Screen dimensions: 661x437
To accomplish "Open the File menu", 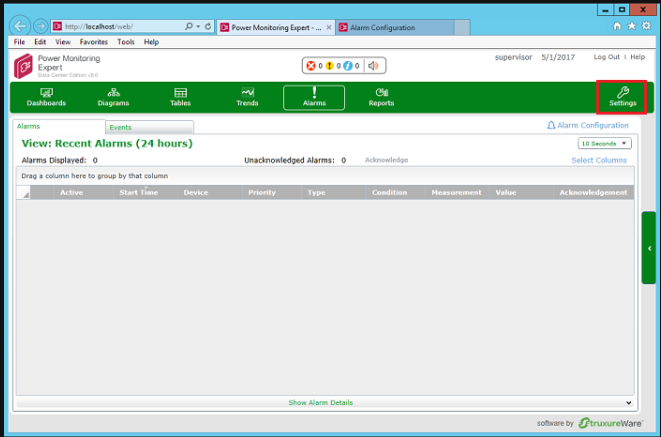I will click(x=19, y=42).
